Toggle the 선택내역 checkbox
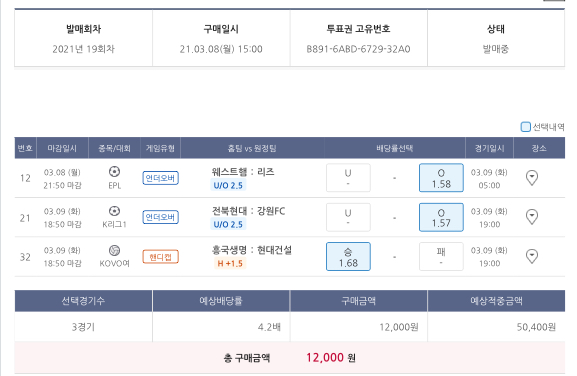The height and width of the screenshot is (376, 577). tap(525, 127)
